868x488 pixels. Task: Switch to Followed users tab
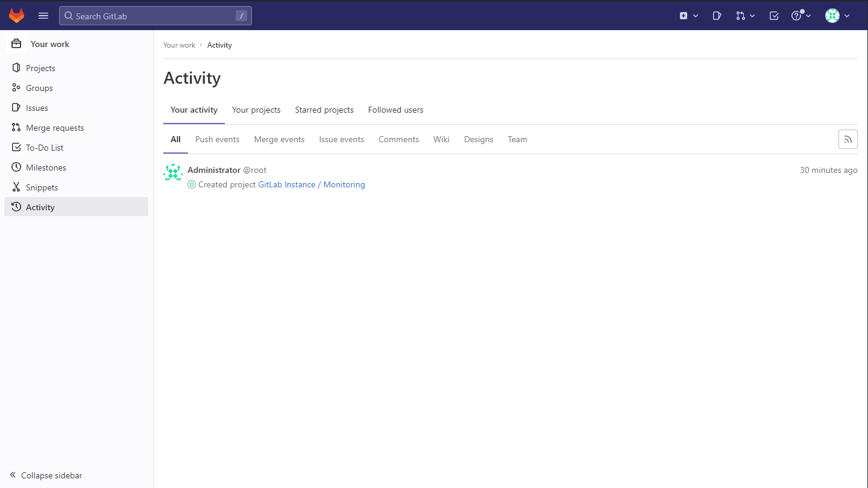(395, 110)
